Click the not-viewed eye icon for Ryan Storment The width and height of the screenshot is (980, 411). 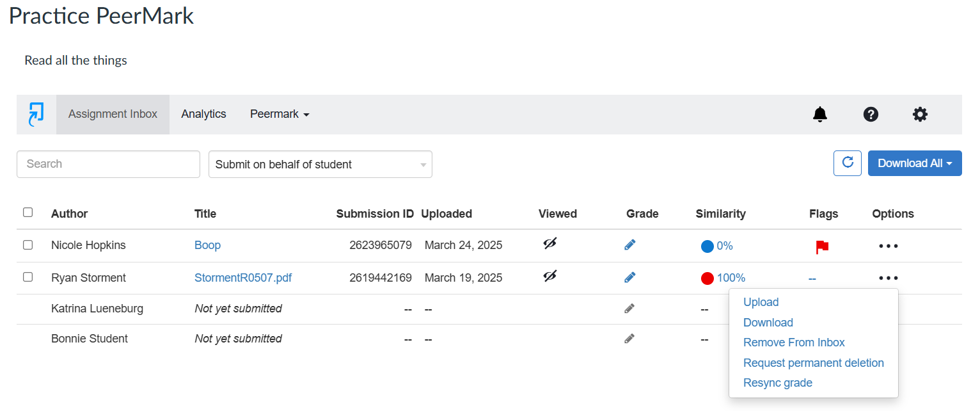[550, 276]
